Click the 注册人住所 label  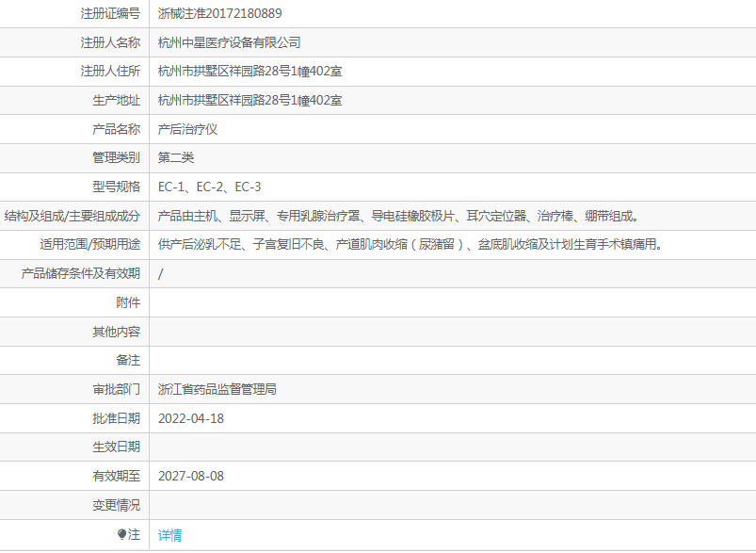point(110,72)
